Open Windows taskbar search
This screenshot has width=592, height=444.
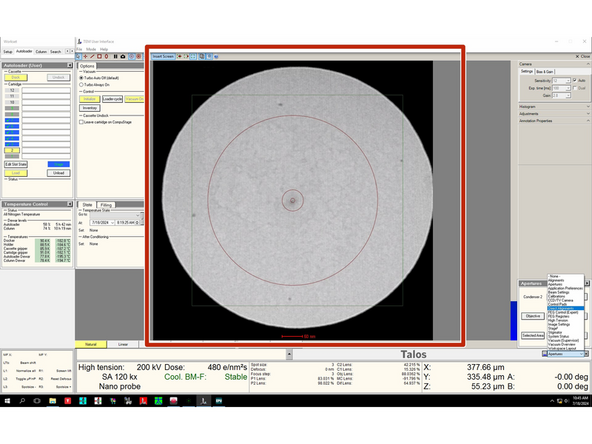point(22,401)
